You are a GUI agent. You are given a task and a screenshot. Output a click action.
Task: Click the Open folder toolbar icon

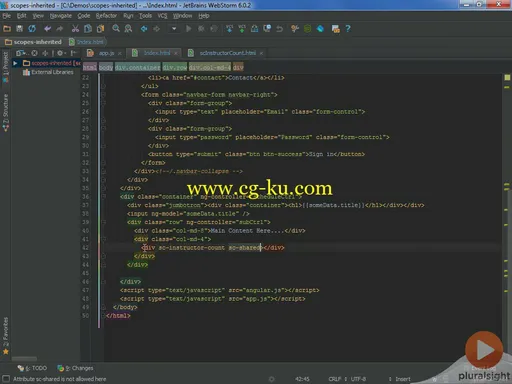pyautogui.click(x=7, y=29)
